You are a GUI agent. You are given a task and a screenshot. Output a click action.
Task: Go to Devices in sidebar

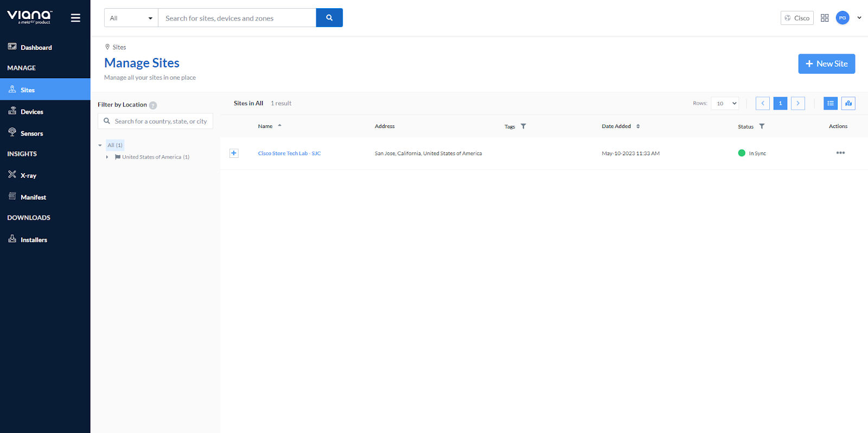[x=31, y=112]
